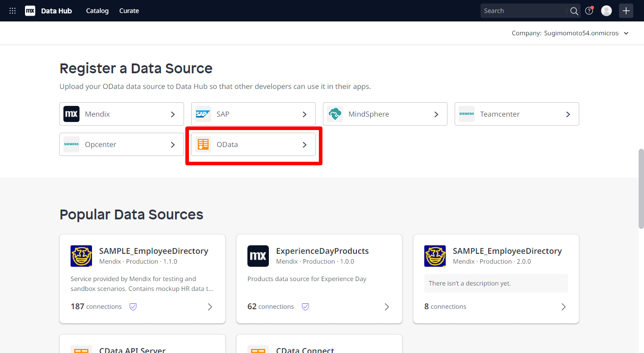Image resolution: width=644 pixels, height=353 pixels.
Task: Open SAMPLE_EmployeeDirectory 1.1.0 title link
Action: coord(154,251)
